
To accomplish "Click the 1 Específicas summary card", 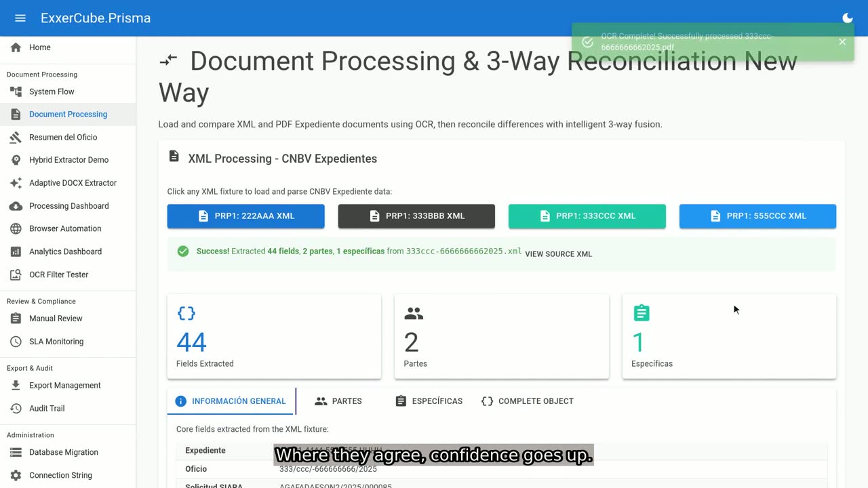I will (x=729, y=336).
